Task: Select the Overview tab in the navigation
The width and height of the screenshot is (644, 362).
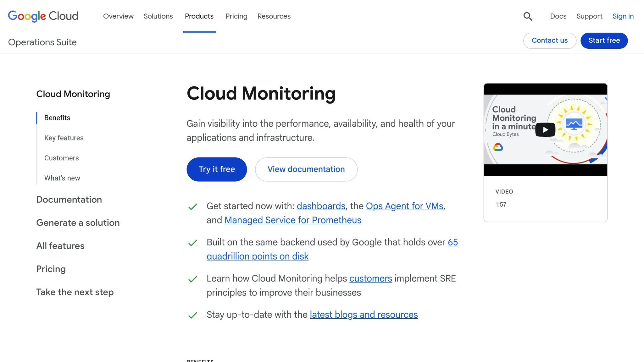Action: (118, 16)
